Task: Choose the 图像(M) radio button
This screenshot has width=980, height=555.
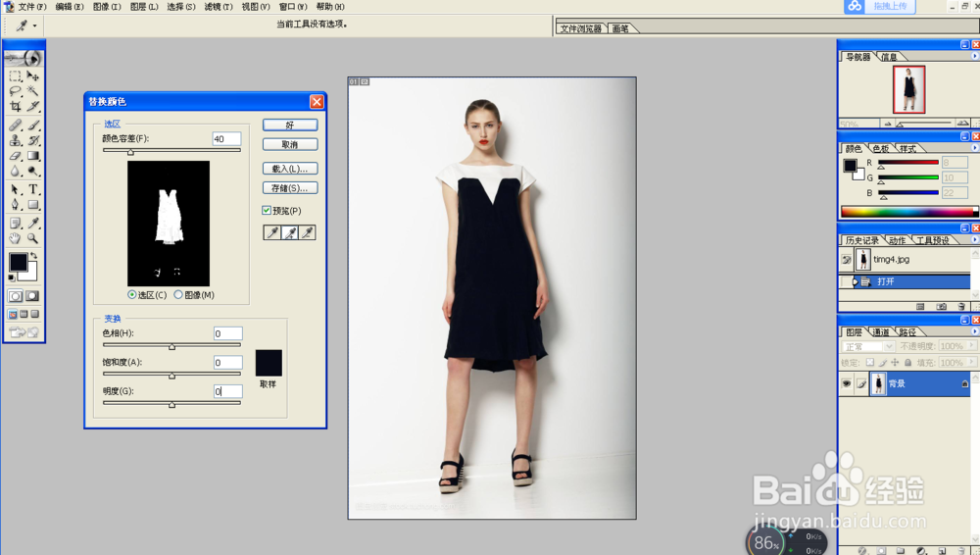Action: click(x=178, y=295)
